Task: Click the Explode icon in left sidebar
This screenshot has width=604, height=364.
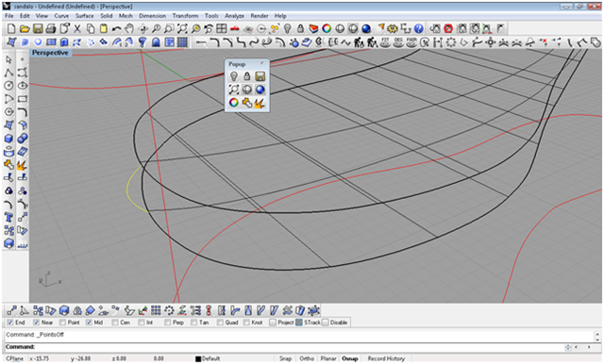Action: click(23, 165)
